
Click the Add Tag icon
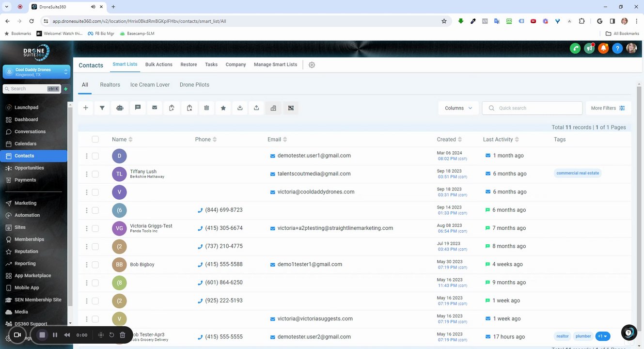click(x=172, y=108)
